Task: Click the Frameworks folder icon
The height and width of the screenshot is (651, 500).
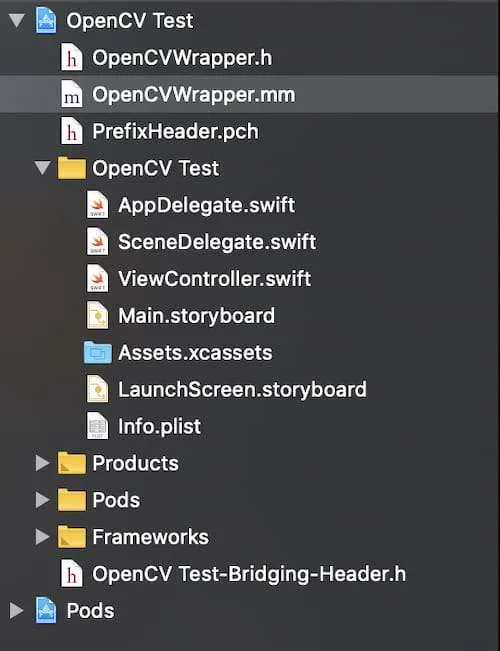Action: point(72,537)
